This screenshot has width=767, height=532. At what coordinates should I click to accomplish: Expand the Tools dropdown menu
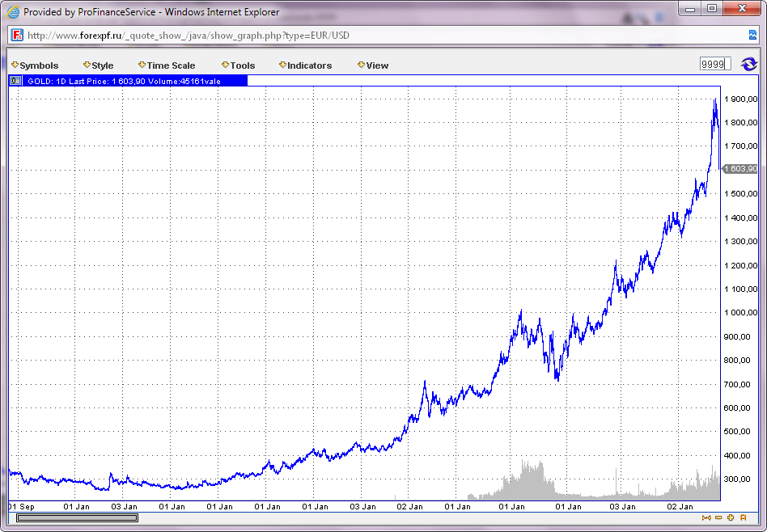coord(239,65)
